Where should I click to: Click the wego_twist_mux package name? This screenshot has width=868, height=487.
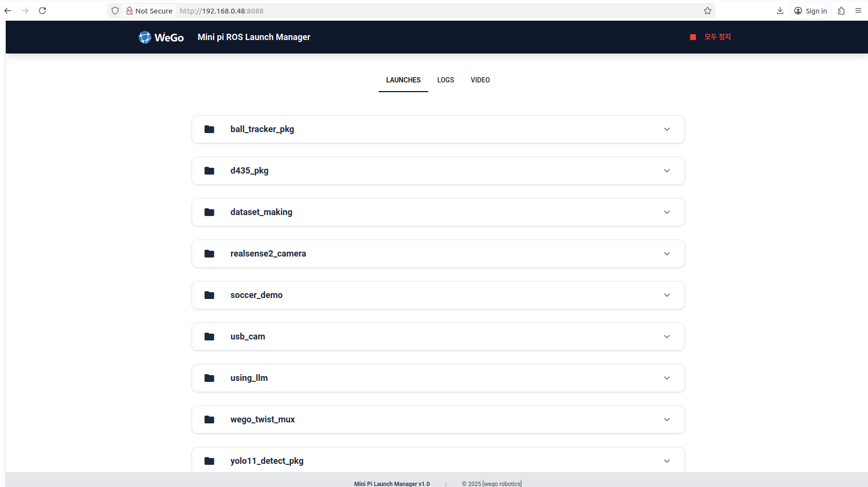pos(263,419)
